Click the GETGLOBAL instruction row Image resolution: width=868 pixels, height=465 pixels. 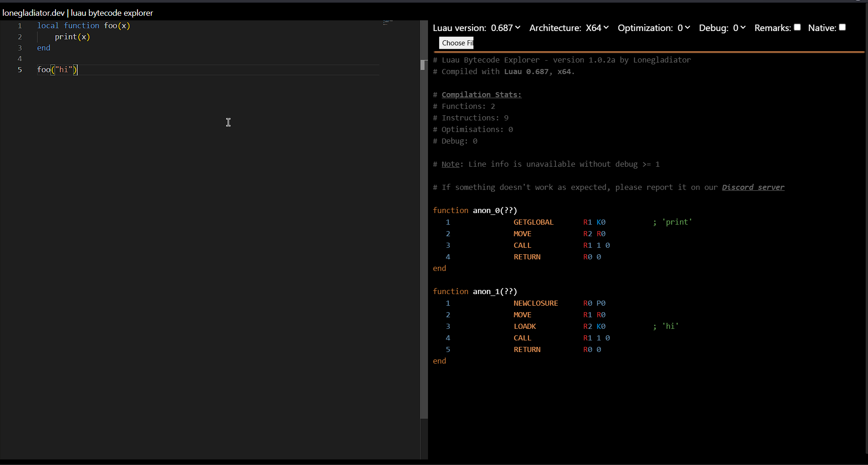(533, 222)
